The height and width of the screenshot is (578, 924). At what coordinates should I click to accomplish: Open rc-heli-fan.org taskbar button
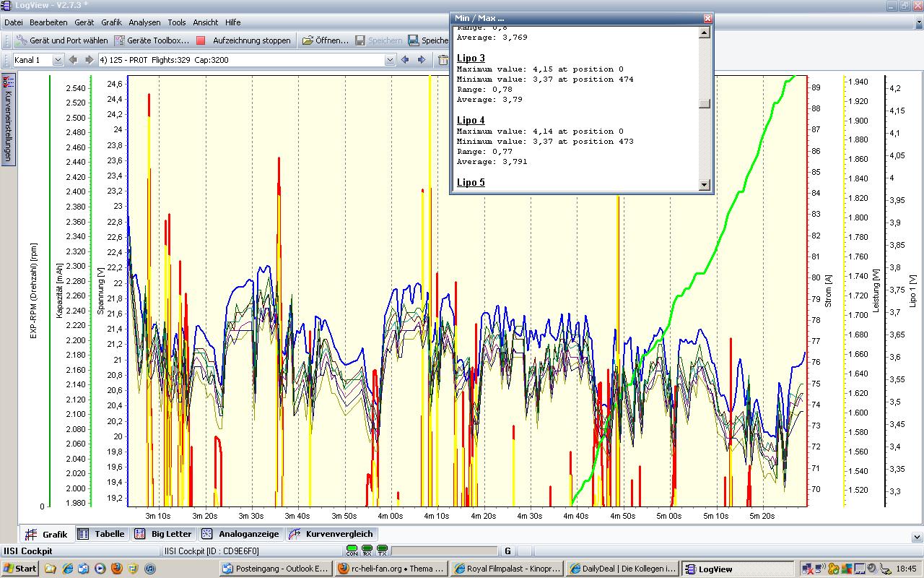[391, 569]
